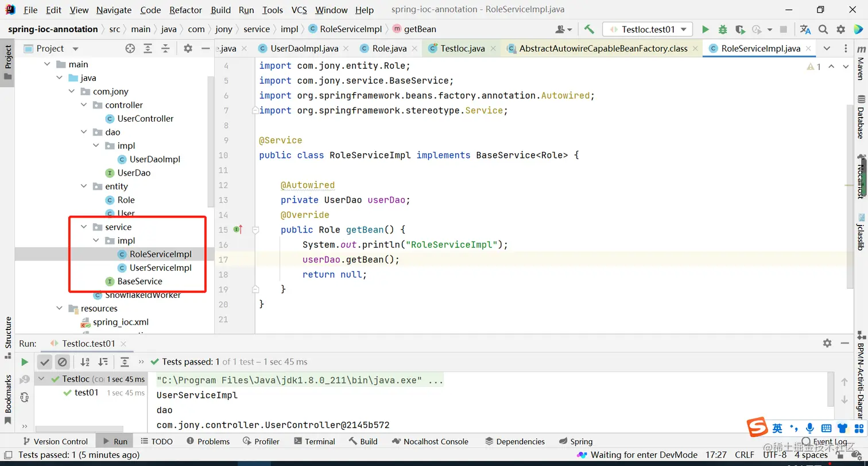
Task: Click UTF-8 encoding in status bar
Action: [x=774, y=455]
